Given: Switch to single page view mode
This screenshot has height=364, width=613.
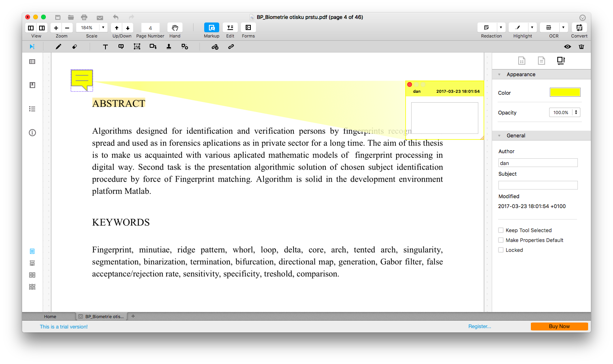Looking at the screenshot, I should coord(32,251).
